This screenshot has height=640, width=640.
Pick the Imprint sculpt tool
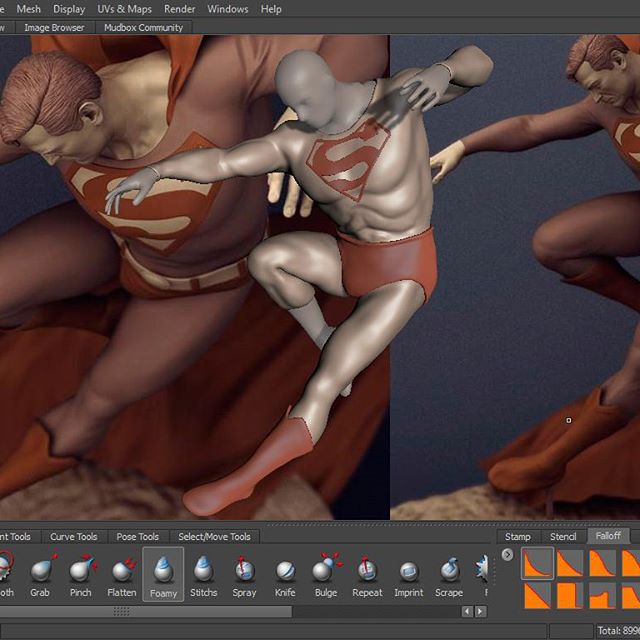(x=408, y=572)
